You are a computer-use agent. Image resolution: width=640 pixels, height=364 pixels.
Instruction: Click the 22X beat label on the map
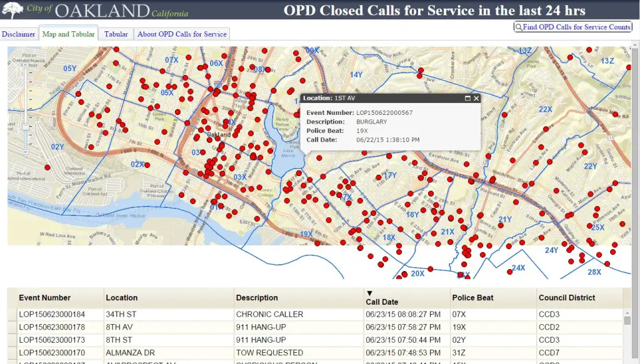click(x=545, y=109)
